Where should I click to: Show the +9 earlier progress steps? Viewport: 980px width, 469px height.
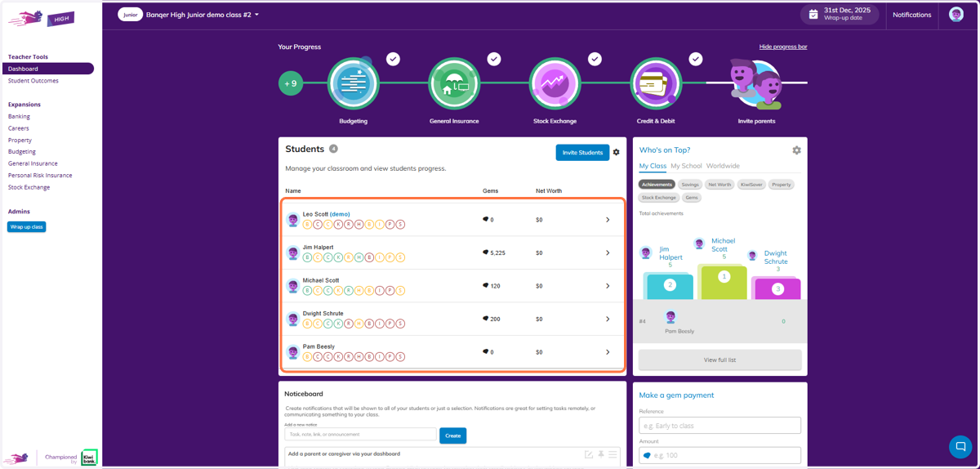pyautogui.click(x=290, y=83)
